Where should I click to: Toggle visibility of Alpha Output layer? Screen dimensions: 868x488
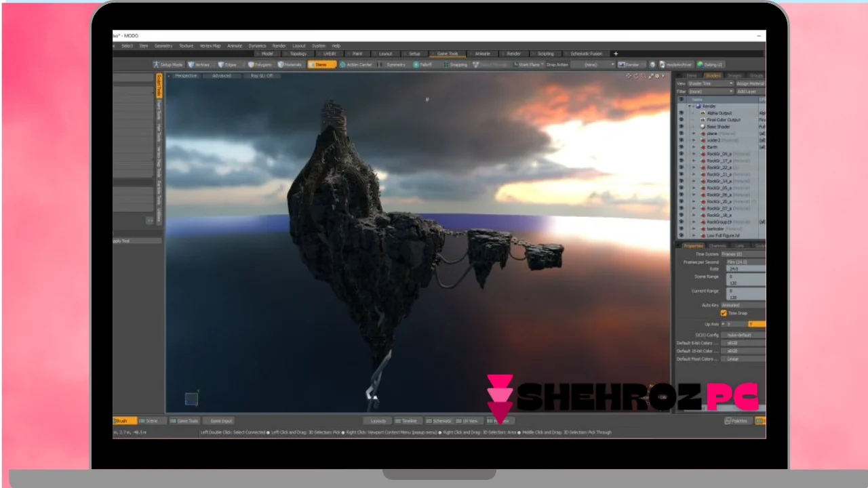682,113
